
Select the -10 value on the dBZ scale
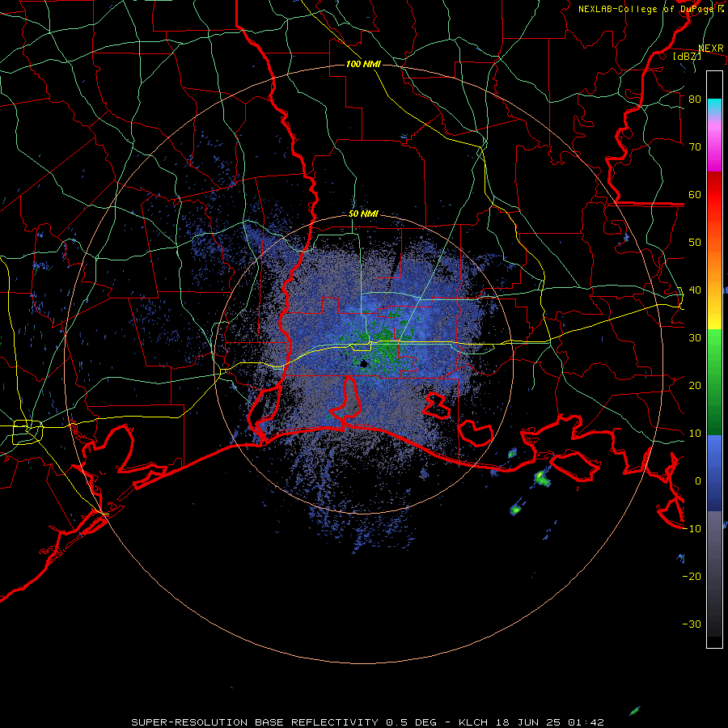[692, 529]
